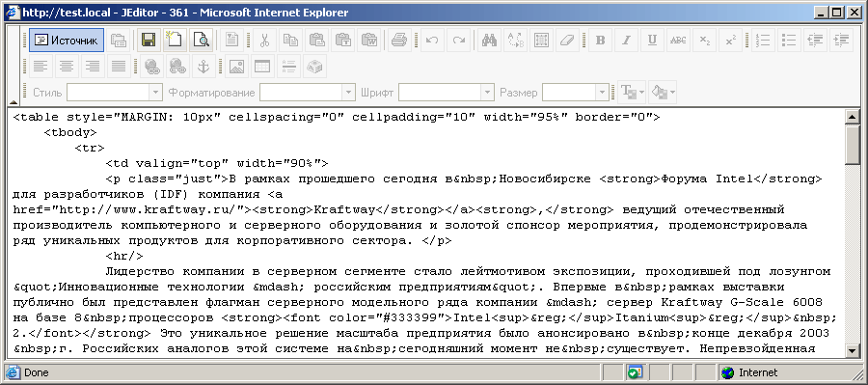This screenshot has height=385, width=868.
Task: Click the Undo arrow
Action: [x=432, y=41]
